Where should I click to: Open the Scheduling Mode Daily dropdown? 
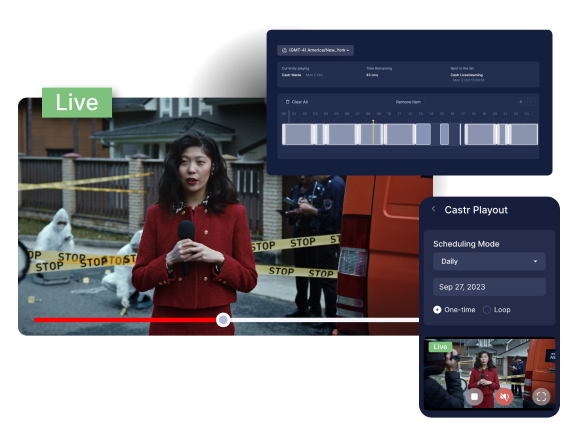click(x=489, y=262)
